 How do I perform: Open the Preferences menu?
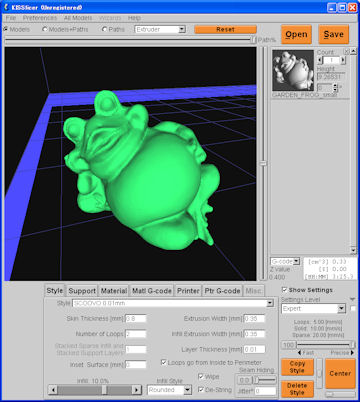click(x=40, y=18)
